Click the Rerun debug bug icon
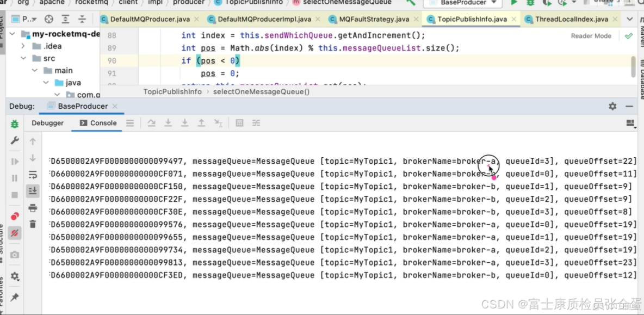Screen dimensions: 644x315 coord(15,124)
